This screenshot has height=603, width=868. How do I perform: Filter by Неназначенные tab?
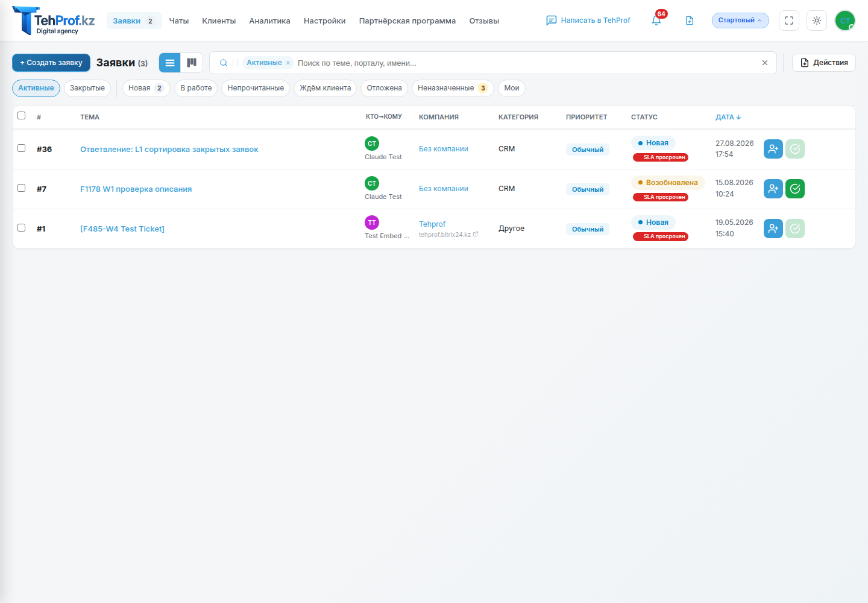pos(453,88)
